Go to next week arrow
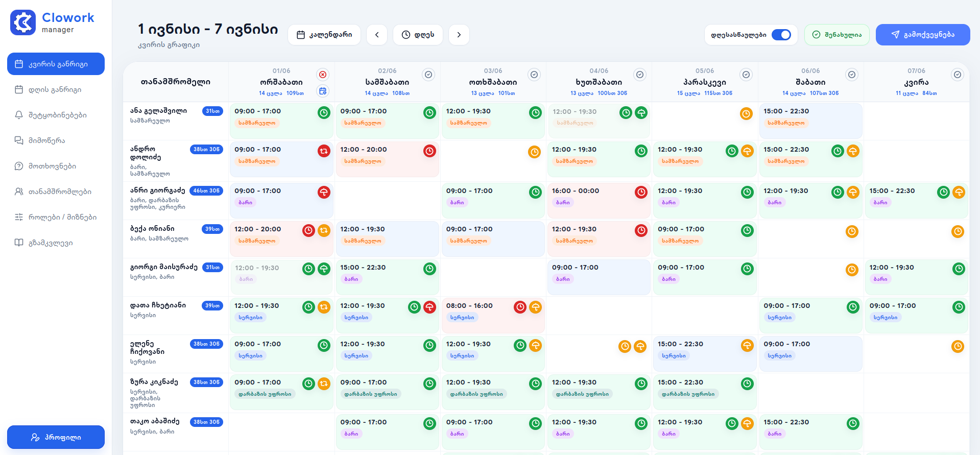The image size is (980, 455). [459, 35]
